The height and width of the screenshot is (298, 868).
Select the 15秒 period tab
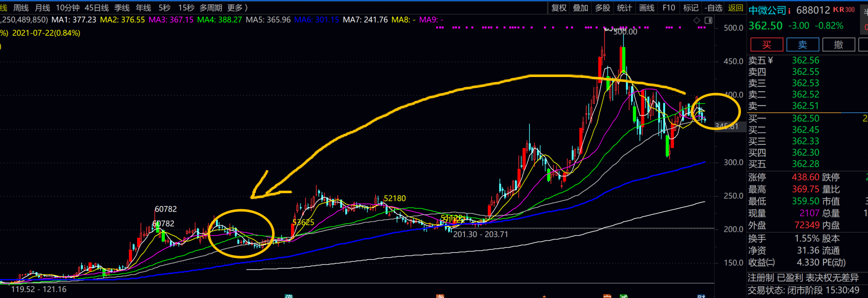coord(186,8)
